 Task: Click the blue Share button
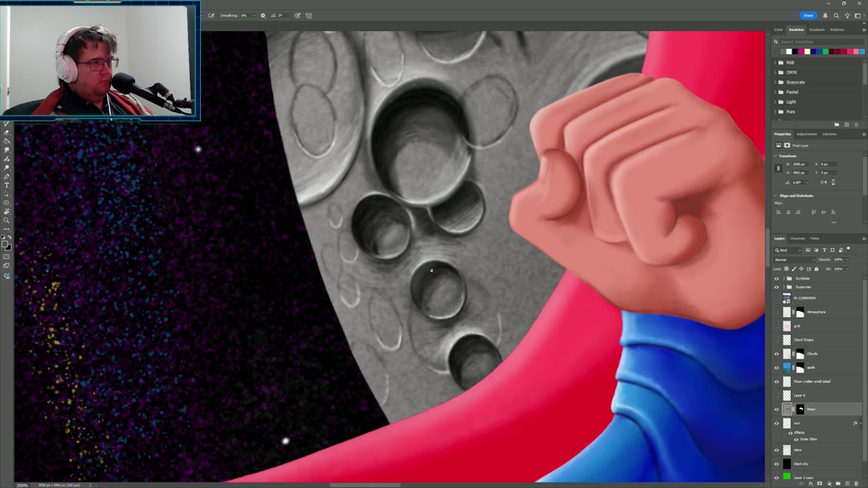coord(808,16)
